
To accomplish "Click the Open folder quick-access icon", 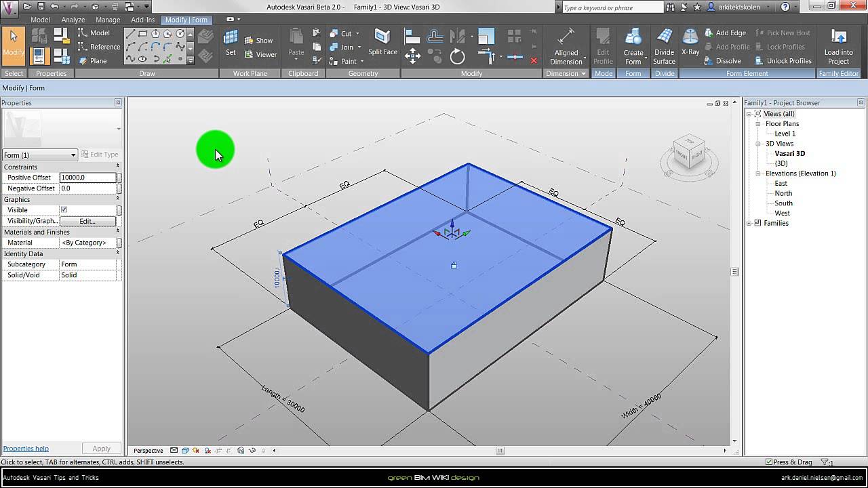I will pos(27,7).
